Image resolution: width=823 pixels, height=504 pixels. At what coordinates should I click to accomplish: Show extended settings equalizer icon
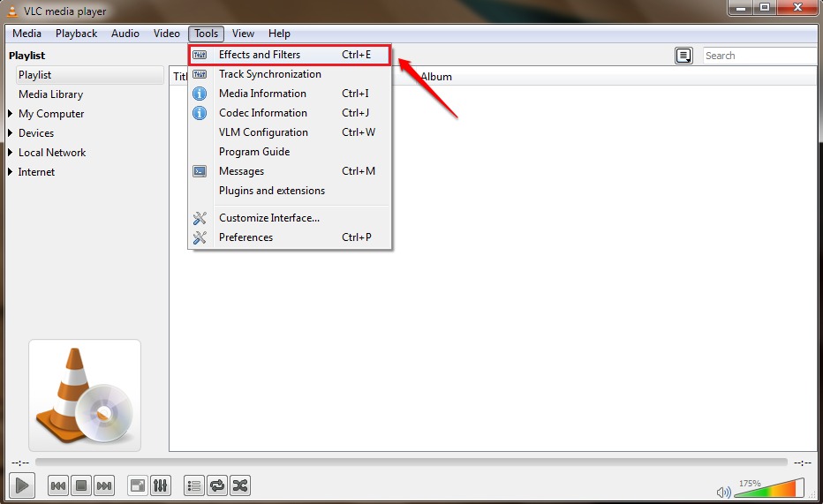point(161,485)
